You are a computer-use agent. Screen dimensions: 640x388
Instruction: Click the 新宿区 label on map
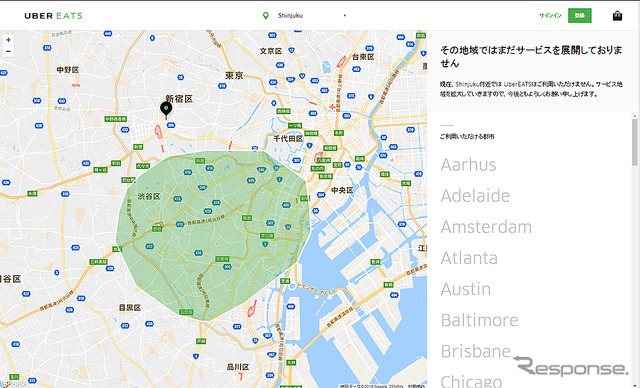pyautogui.click(x=179, y=98)
